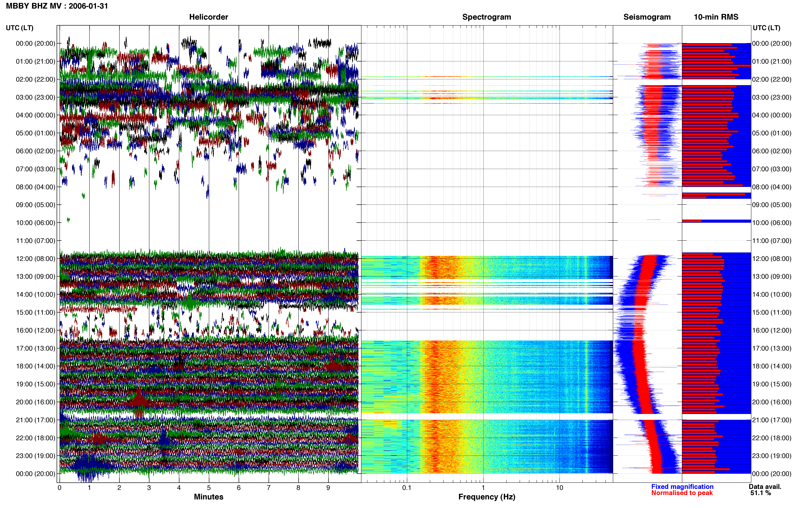Click the '51.1 %' data availability value
812x508 pixels.
761,493
